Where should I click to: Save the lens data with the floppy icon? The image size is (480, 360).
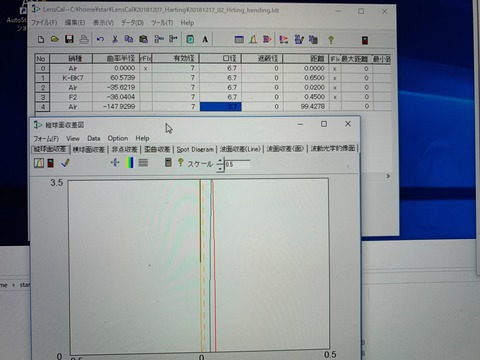69,40
